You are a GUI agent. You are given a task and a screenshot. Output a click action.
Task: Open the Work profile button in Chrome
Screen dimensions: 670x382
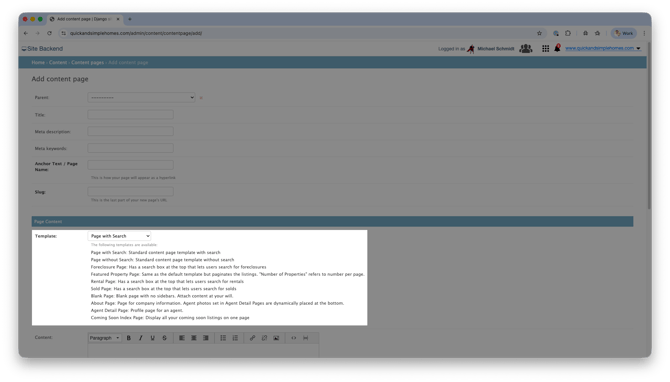(624, 33)
